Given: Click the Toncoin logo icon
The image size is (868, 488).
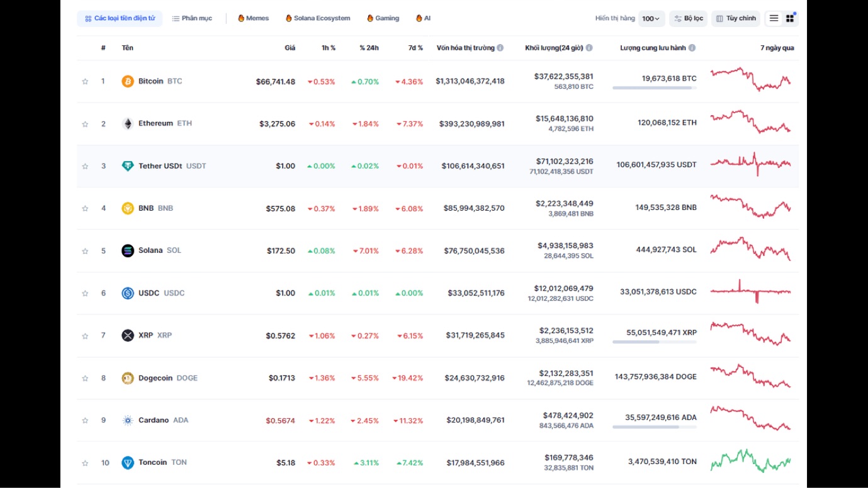Looking at the screenshot, I should click(128, 463).
